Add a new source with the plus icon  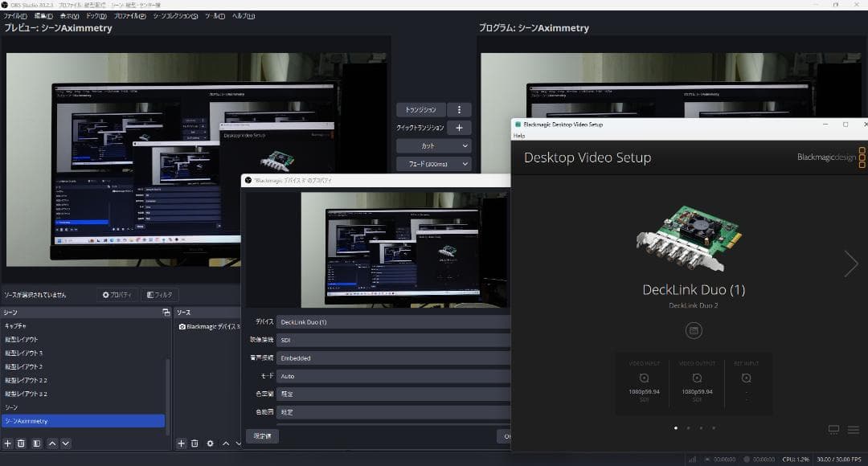[x=181, y=444]
